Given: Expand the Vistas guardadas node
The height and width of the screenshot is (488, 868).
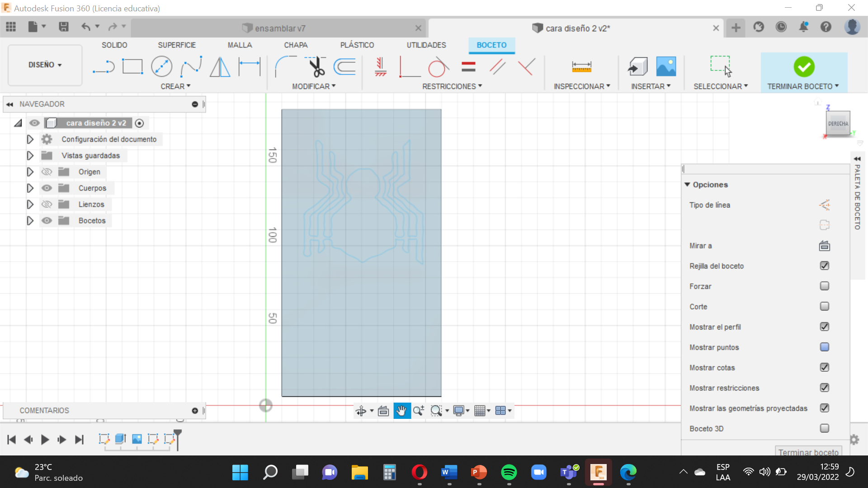Looking at the screenshot, I should coord(30,155).
